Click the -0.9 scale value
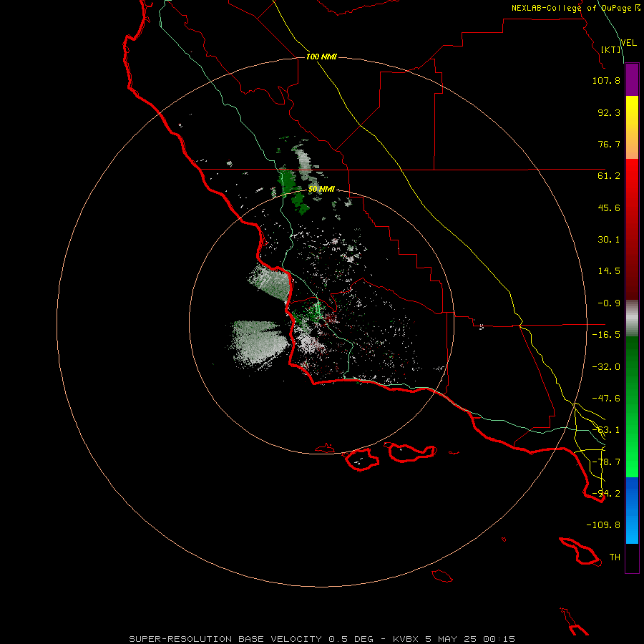This screenshot has height=644, width=644. [609, 303]
